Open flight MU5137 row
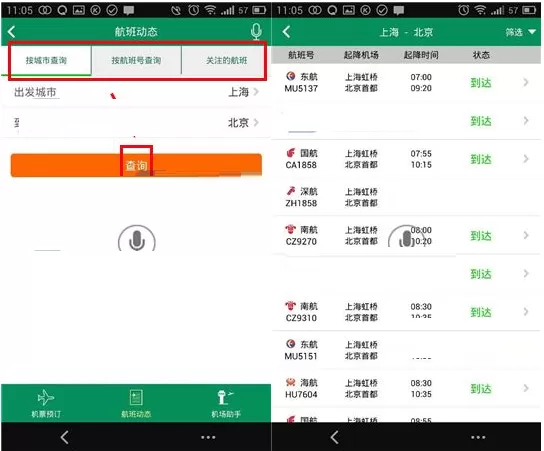Screen dimensions: 544x451 pos(406,83)
